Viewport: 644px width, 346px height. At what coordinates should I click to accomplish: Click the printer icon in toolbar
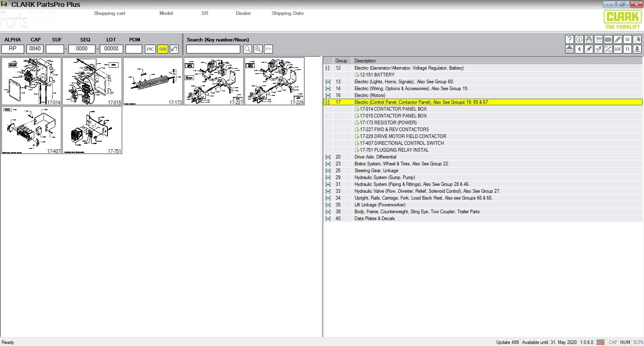(589, 39)
